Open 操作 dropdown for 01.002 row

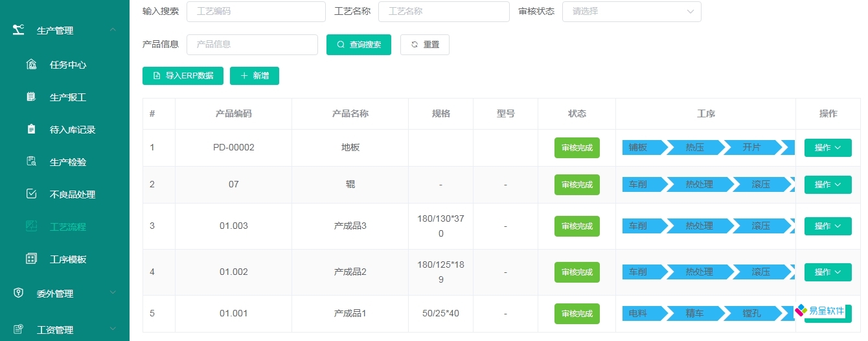tap(828, 272)
